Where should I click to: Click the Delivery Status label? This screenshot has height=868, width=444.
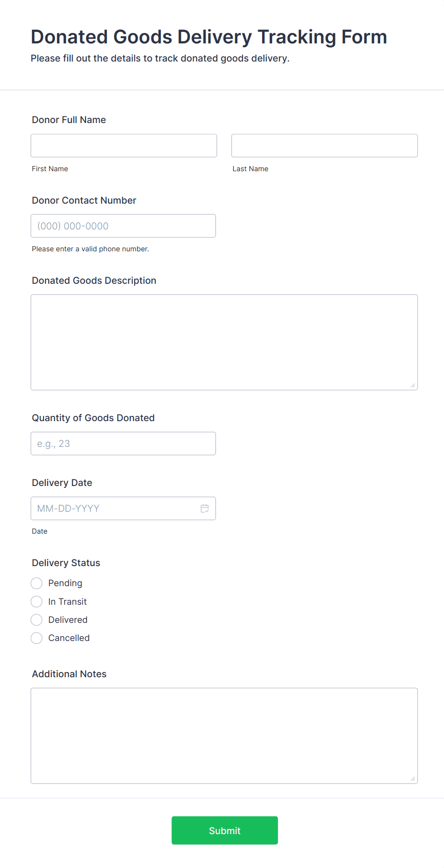(66, 563)
